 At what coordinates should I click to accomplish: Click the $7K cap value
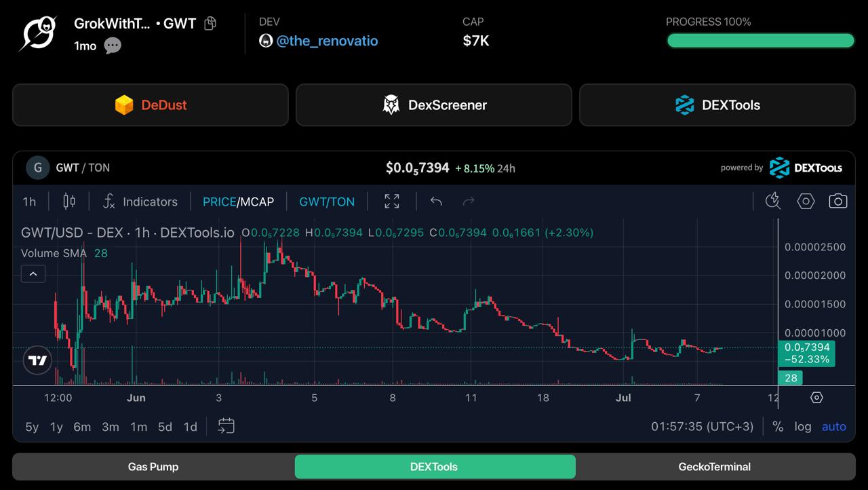476,41
